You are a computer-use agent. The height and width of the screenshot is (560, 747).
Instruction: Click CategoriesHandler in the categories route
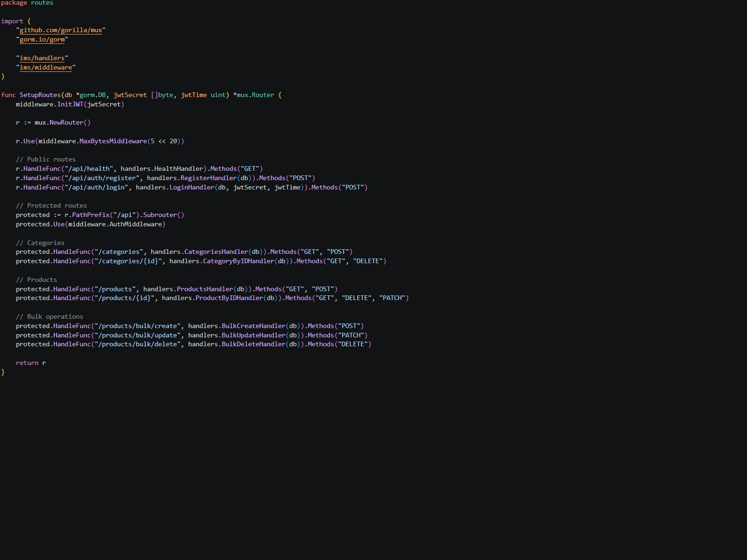click(216, 252)
